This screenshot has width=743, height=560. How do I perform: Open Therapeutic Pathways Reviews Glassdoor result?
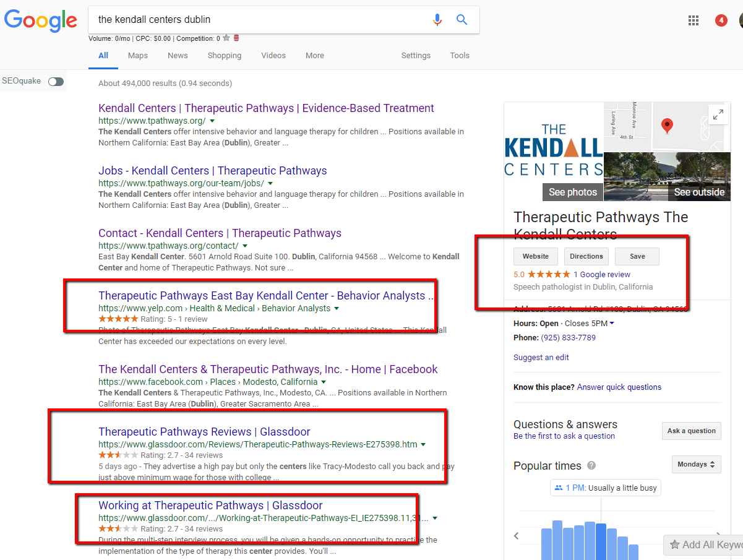(204, 432)
